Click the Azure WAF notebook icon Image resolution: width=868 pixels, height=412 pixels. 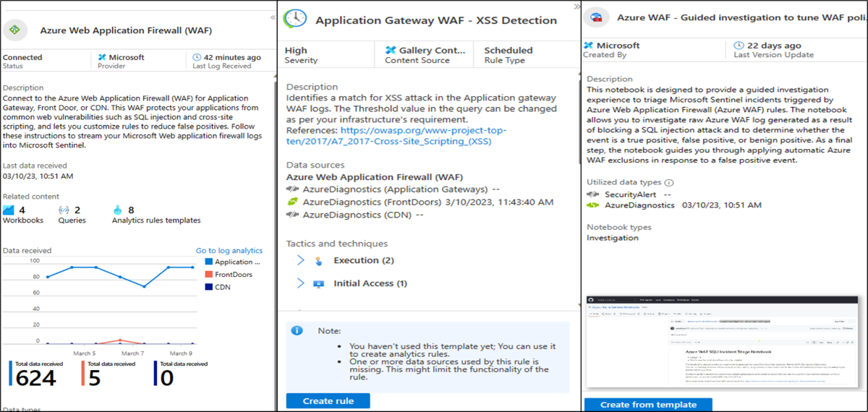pyautogui.click(x=597, y=18)
